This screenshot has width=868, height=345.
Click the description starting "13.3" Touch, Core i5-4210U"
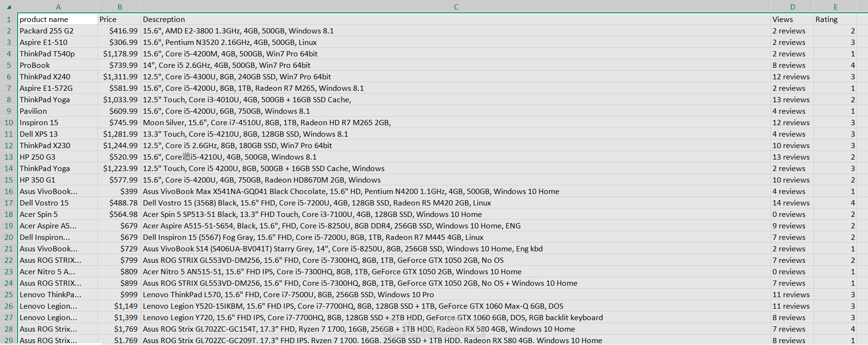pyautogui.click(x=456, y=134)
